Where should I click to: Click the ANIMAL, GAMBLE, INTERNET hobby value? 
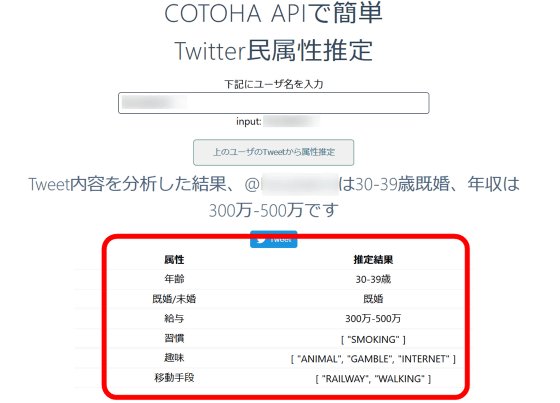pos(373,359)
